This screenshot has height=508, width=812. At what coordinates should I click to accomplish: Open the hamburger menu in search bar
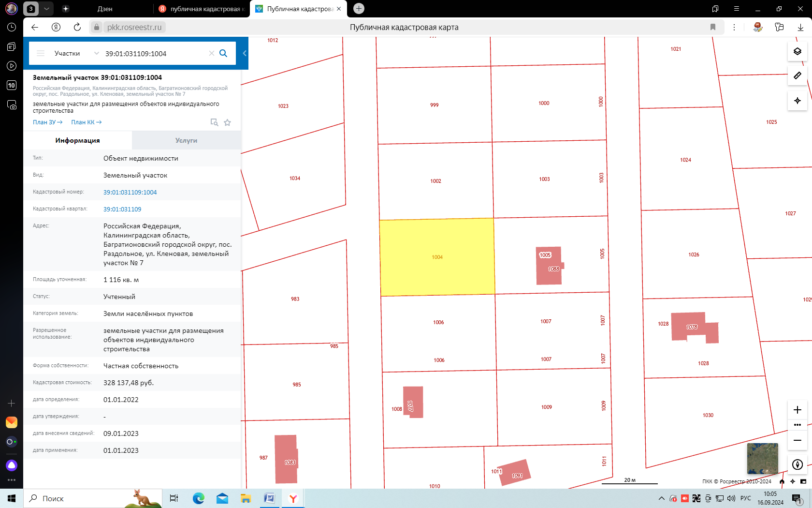pyautogui.click(x=41, y=53)
